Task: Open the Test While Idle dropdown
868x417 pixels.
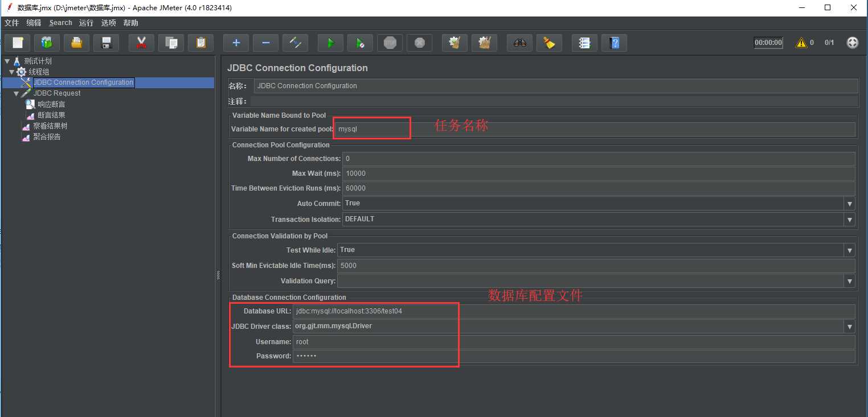Action: click(850, 250)
